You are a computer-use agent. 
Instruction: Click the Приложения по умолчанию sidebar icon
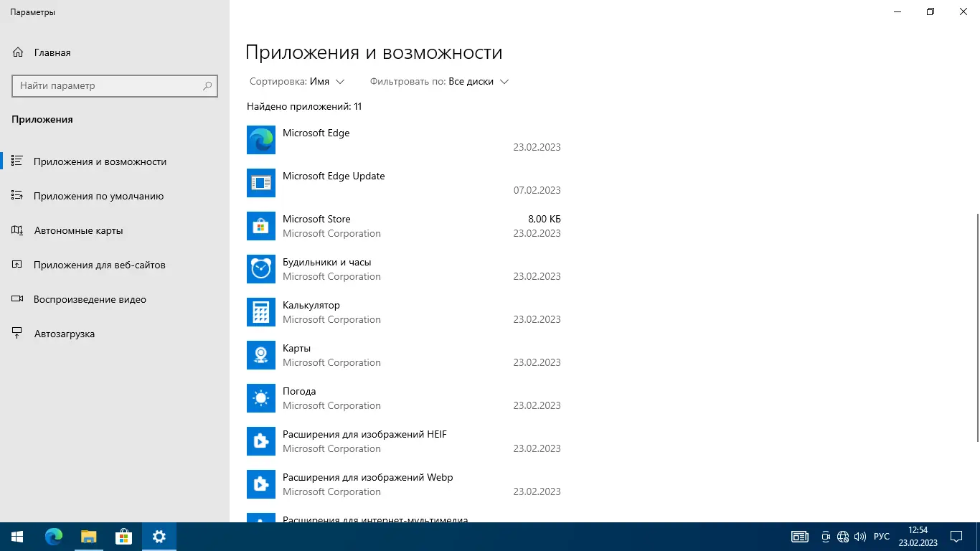point(18,196)
